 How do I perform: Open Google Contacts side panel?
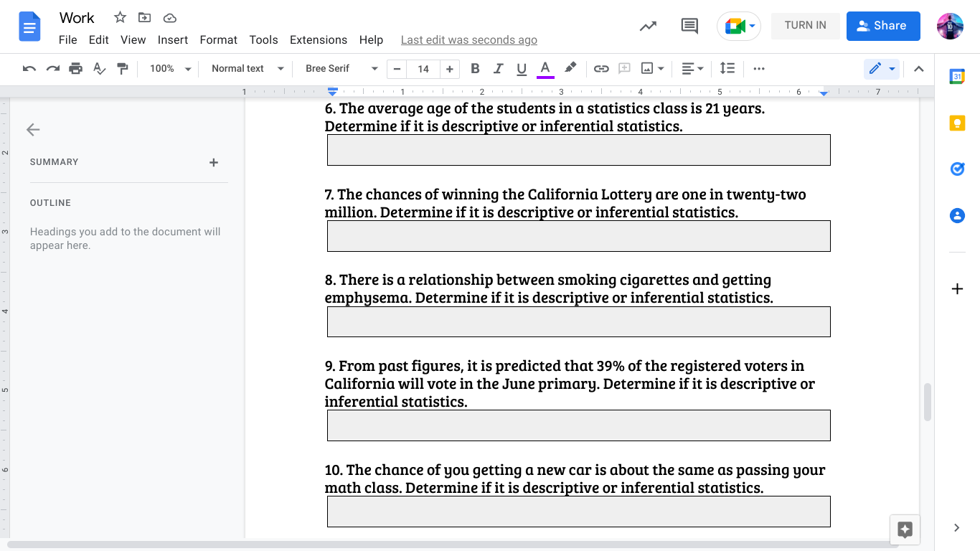click(x=957, y=215)
